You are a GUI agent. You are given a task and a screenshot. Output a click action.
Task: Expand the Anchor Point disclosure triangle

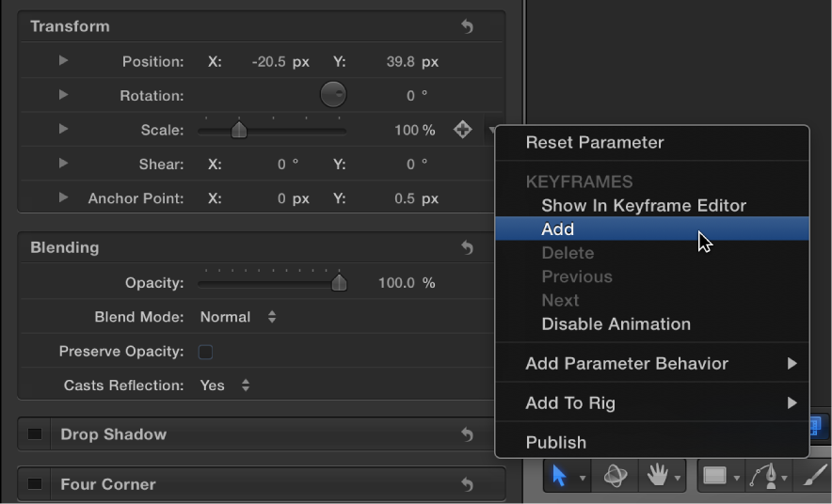(x=63, y=197)
